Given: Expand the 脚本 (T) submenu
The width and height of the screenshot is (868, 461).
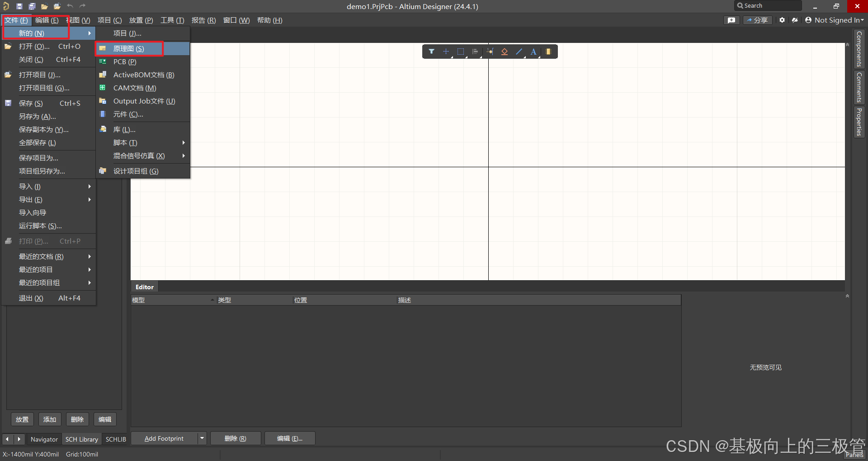Looking at the screenshot, I should click(142, 143).
